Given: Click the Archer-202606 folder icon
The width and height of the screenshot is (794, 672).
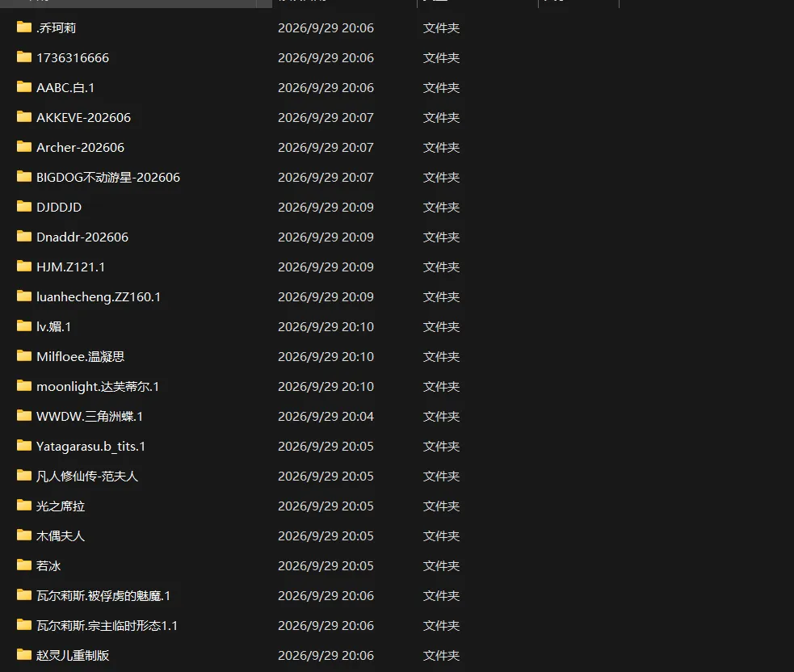Looking at the screenshot, I should (x=23, y=146).
